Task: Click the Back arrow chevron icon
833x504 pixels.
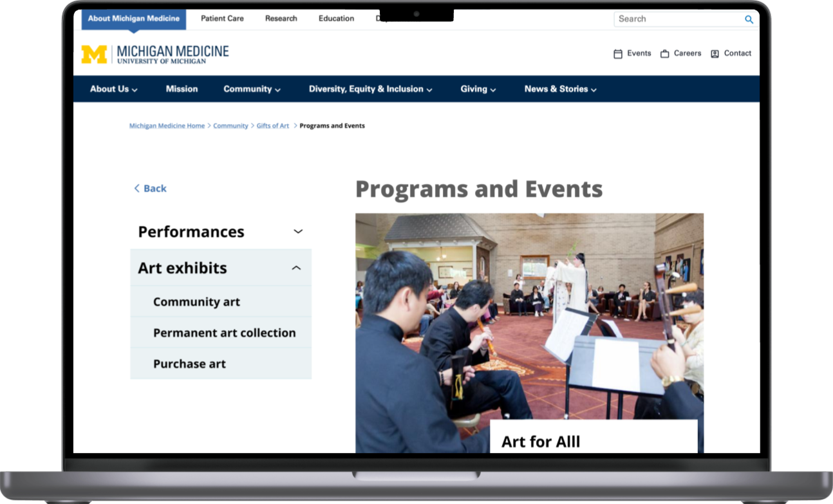Action: point(136,189)
